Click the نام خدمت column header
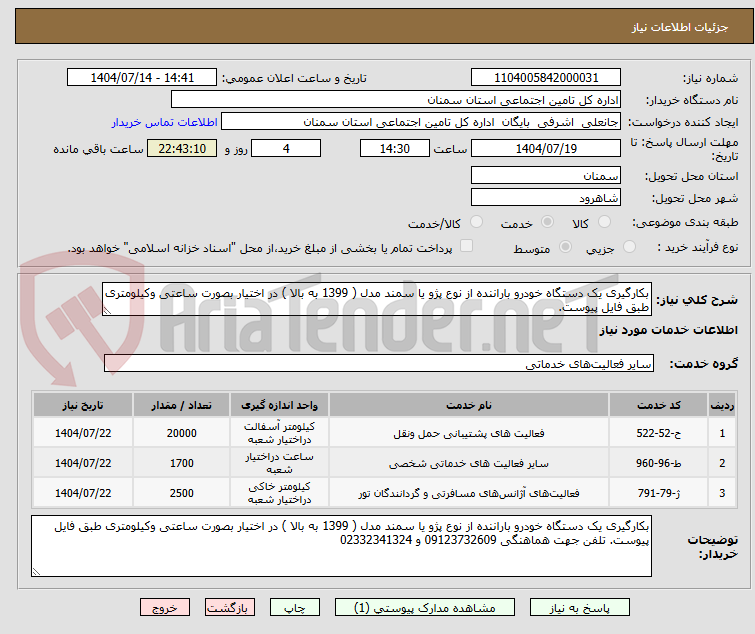The height and width of the screenshot is (634, 755). [469, 405]
